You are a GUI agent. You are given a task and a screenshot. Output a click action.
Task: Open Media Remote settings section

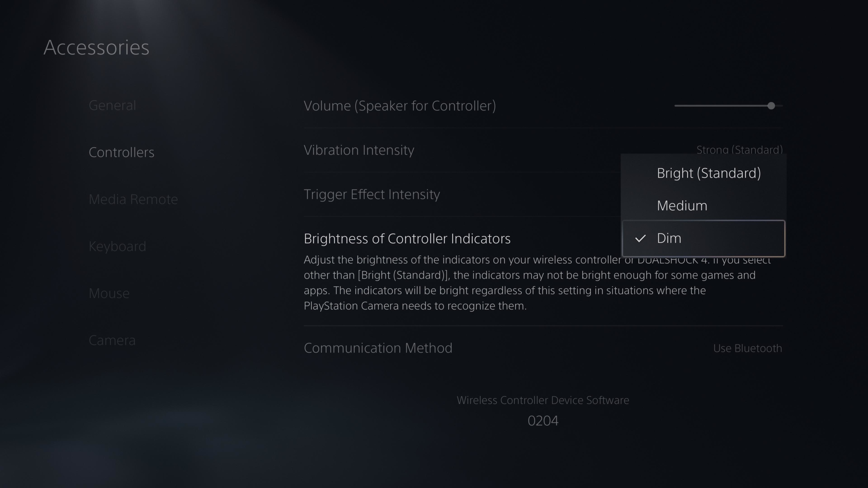133,198
